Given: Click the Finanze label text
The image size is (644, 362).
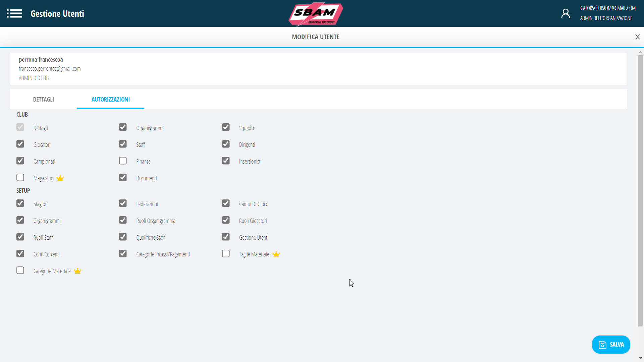Looking at the screenshot, I should click(x=143, y=162).
